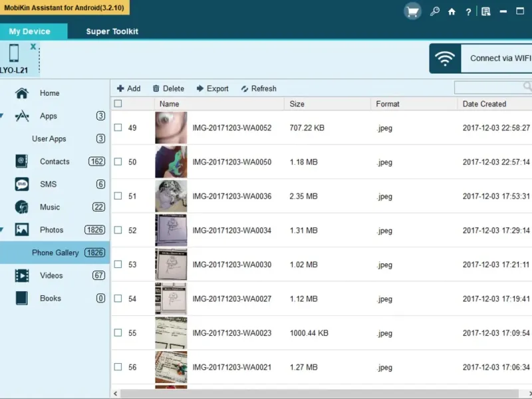
Task: Collapse the Photos tree arrow
Action: pyautogui.click(x=2, y=229)
